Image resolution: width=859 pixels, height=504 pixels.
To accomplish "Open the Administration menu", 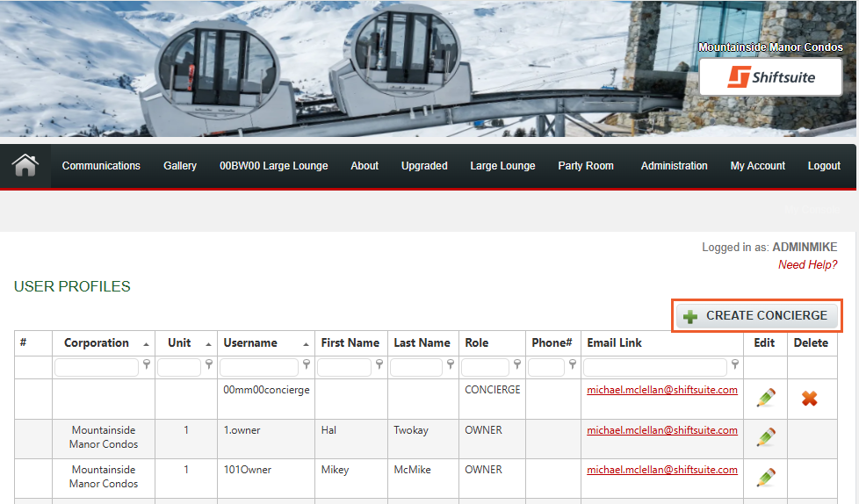I will 674,165.
